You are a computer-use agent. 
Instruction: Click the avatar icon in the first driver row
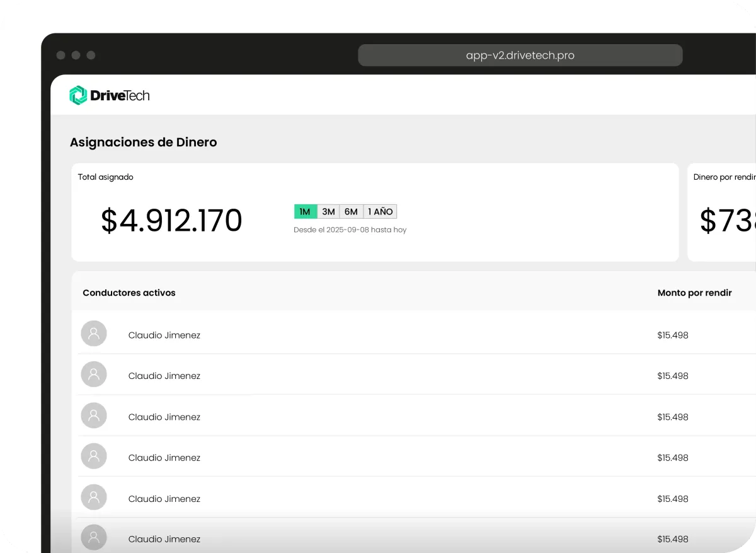coord(94,334)
